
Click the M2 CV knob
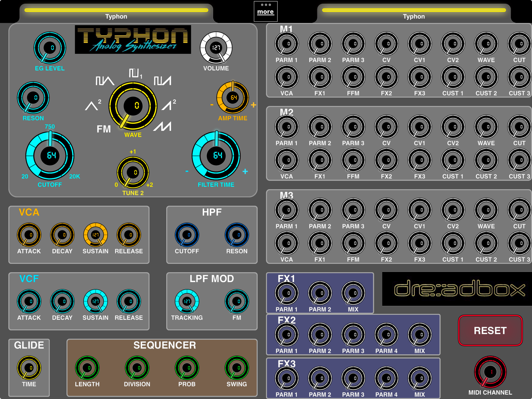pyautogui.click(x=387, y=127)
